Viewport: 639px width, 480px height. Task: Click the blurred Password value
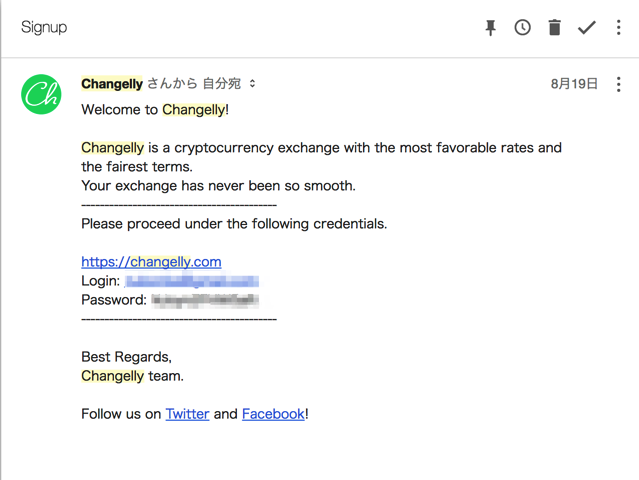(x=205, y=300)
